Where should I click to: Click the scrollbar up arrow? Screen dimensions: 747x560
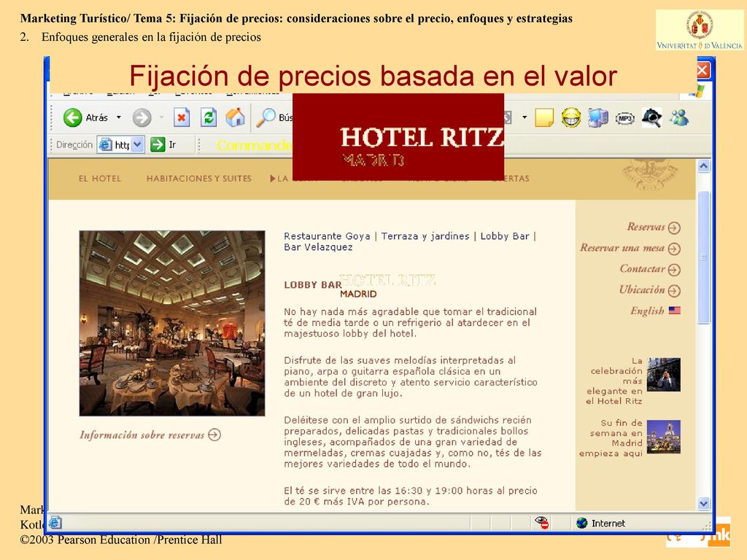704,166
